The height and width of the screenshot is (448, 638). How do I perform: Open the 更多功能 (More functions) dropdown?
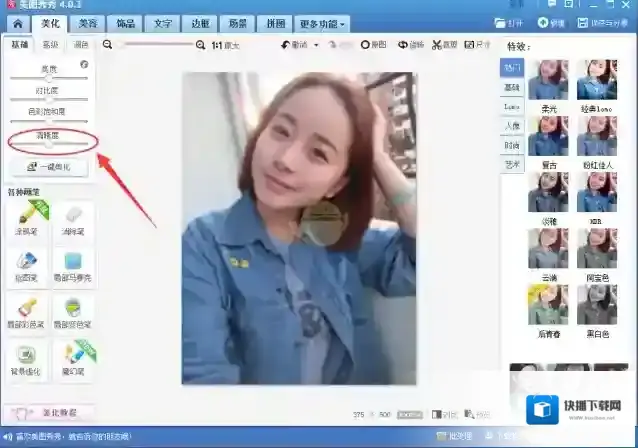click(323, 23)
